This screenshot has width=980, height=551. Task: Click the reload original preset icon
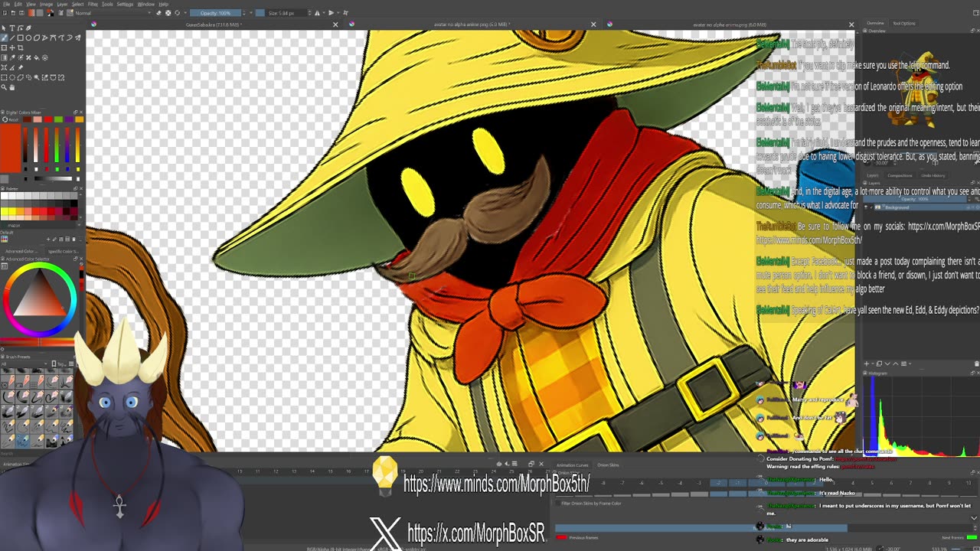coord(177,13)
